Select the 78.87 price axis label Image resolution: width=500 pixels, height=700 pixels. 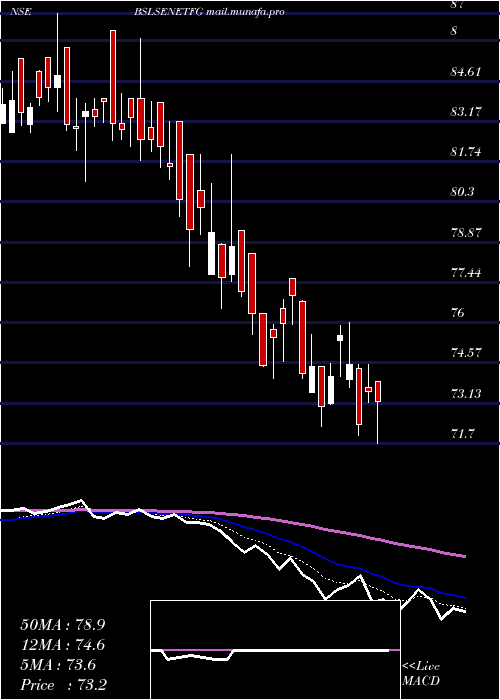coord(466,233)
